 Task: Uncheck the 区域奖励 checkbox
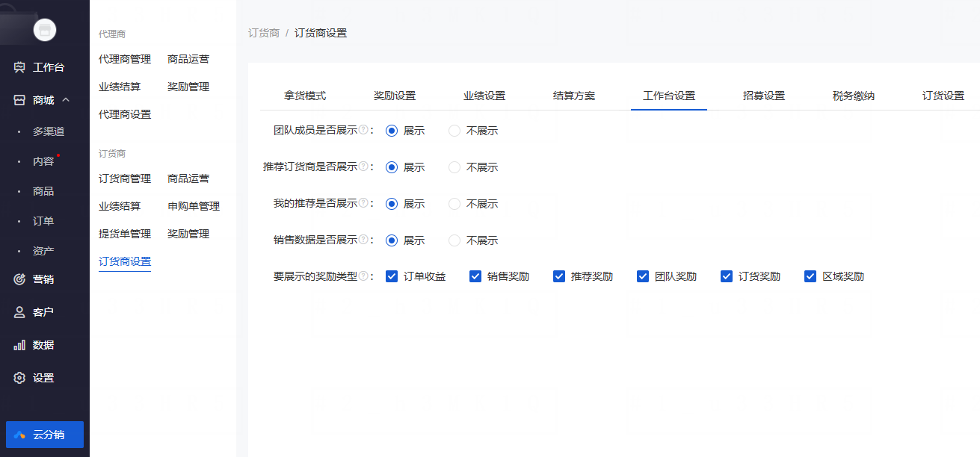click(x=810, y=276)
